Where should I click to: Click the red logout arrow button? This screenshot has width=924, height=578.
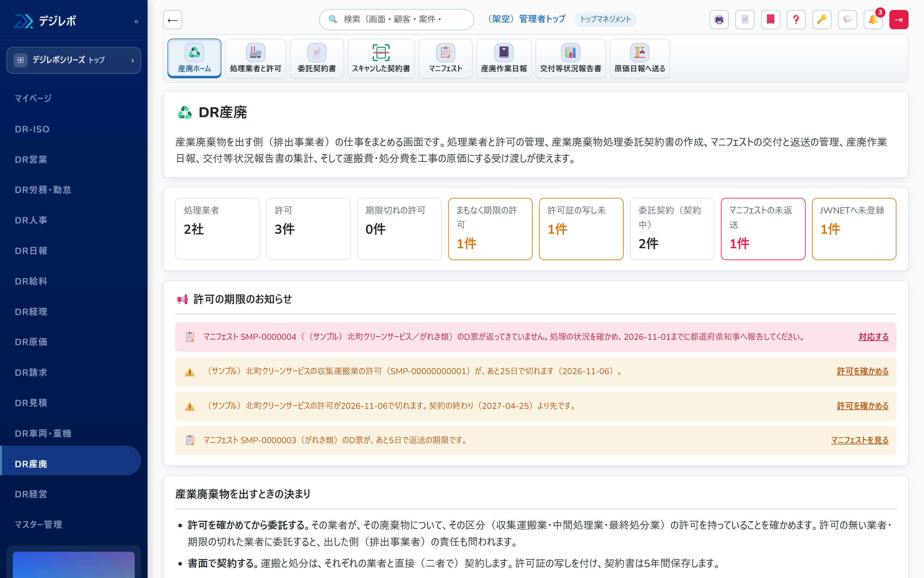(x=899, y=20)
